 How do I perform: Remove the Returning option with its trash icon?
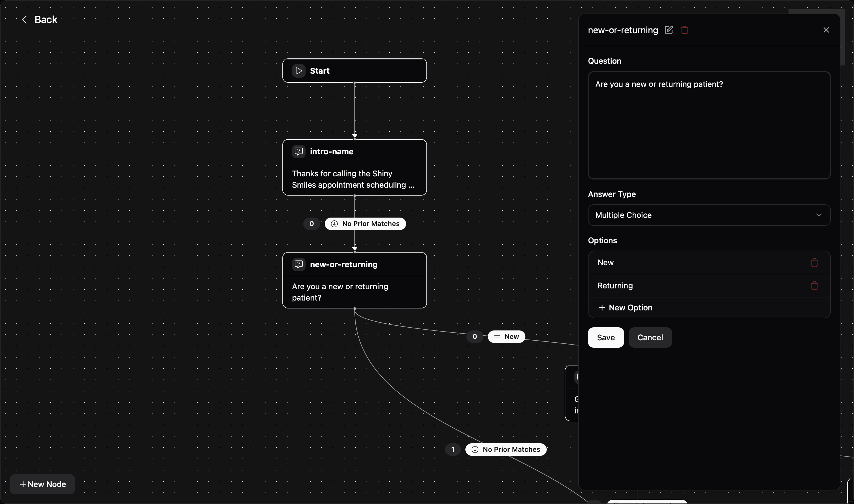pyautogui.click(x=814, y=286)
